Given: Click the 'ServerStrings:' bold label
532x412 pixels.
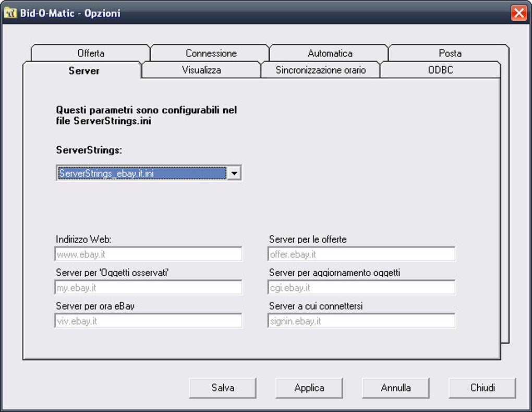Looking at the screenshot, I should tap(89, 150).
